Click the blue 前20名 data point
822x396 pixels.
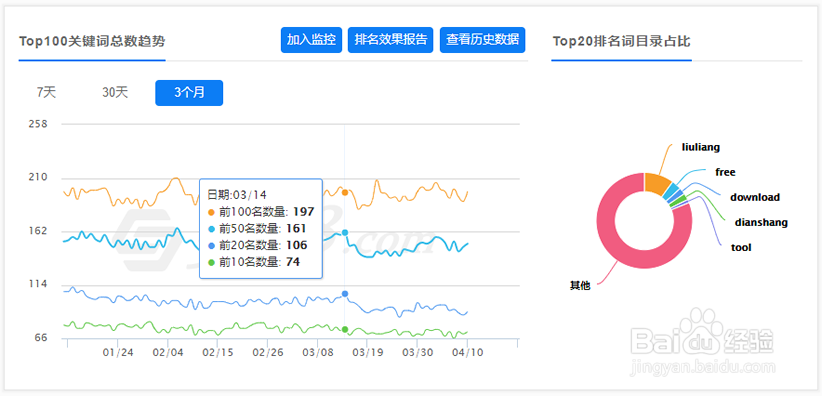[x=345, y=294]
